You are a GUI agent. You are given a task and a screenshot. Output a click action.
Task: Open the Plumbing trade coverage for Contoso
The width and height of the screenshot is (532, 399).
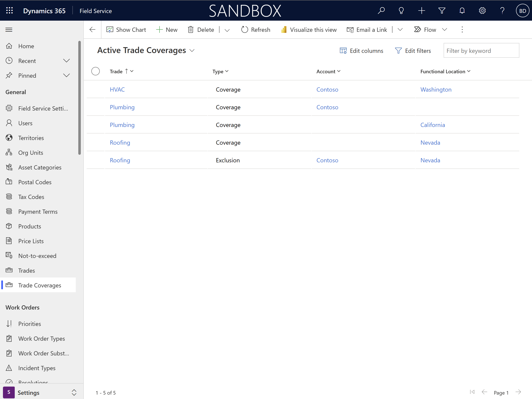[x=121, y=107]
